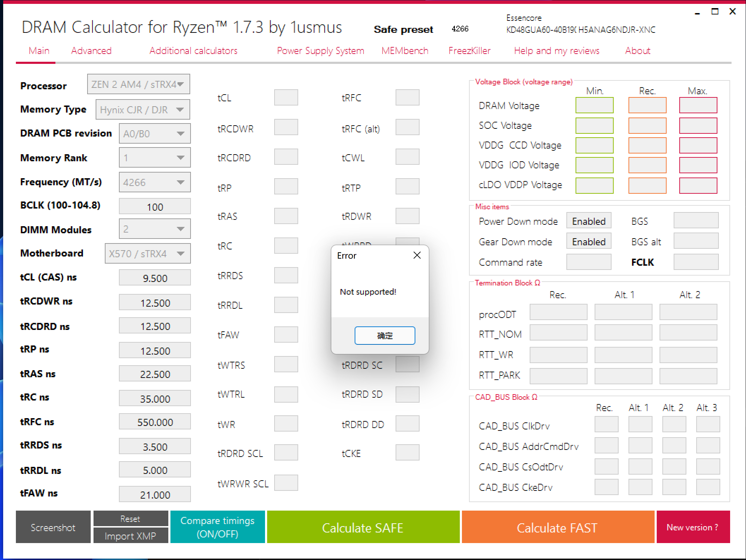
Task: Expand the Frequency (MT/s) dropdown
Action: point(155,182)
